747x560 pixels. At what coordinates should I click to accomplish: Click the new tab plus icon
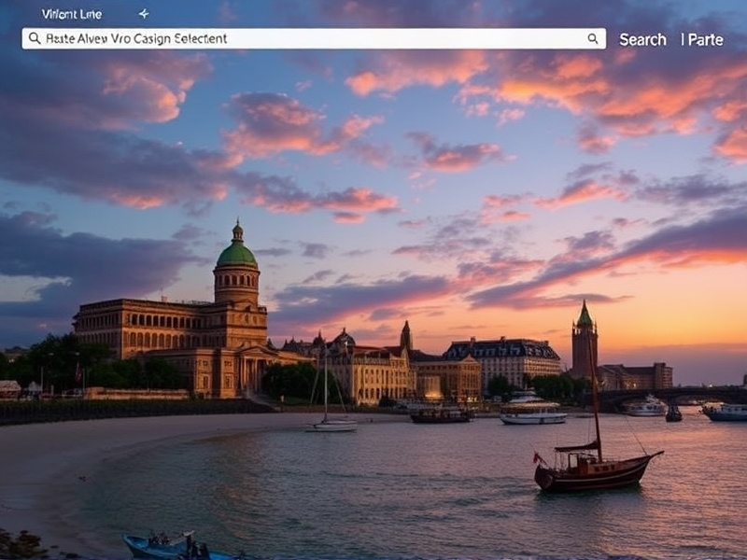tap(144, 14)
